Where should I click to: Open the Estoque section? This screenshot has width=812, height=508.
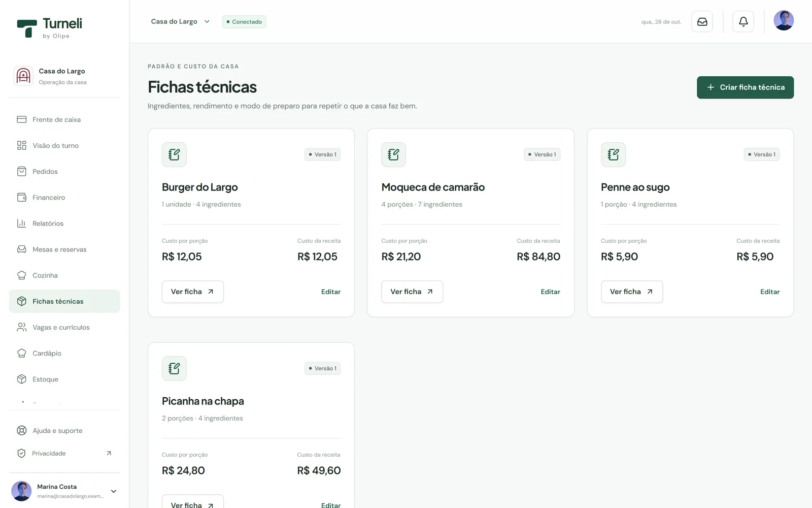[64, 379]
